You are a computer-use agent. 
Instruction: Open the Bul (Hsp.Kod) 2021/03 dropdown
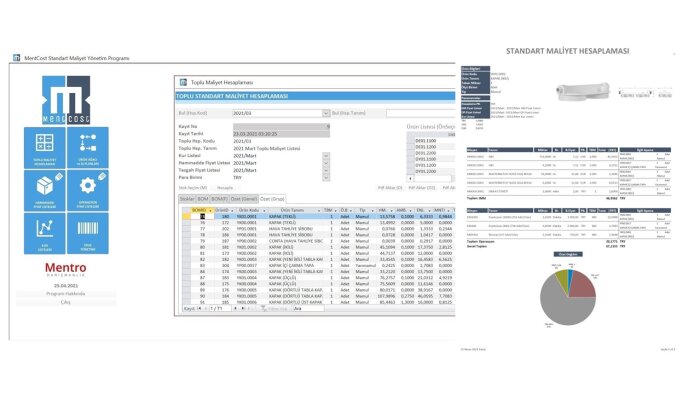326,113
